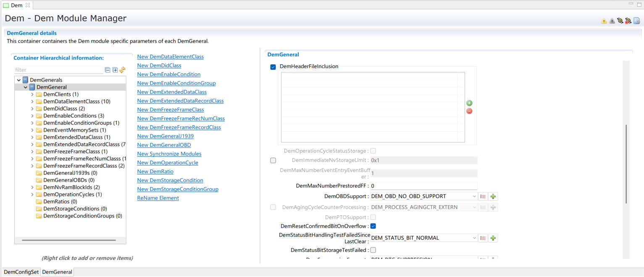Uncheck the DemHeaderFileInclusion checkbox
Screen dimensions: 644x277
[273, 67]
